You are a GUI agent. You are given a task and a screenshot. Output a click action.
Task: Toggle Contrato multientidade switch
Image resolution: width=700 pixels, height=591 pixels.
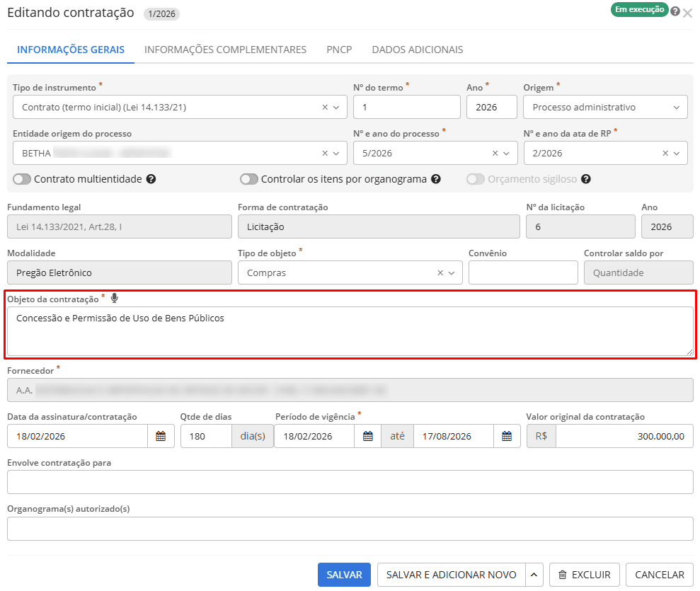(22, 180)
